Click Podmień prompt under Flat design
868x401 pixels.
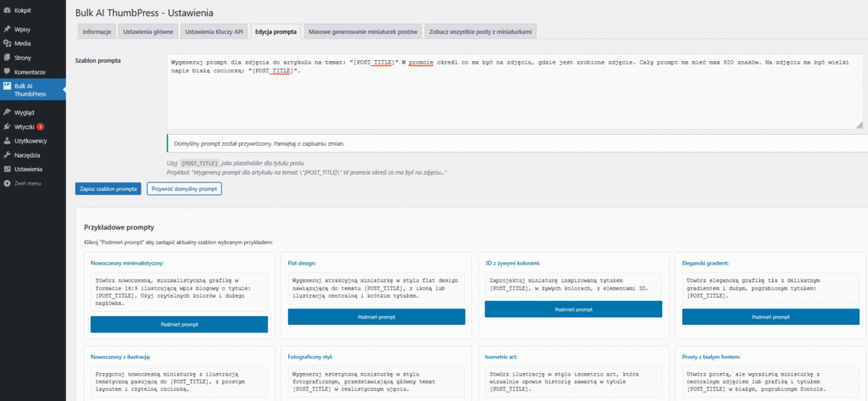pos(376,316)
